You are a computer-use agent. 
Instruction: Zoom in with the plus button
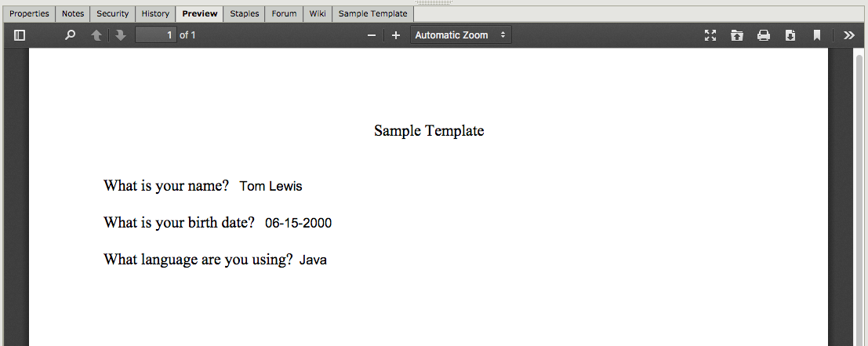click(396, 35)
